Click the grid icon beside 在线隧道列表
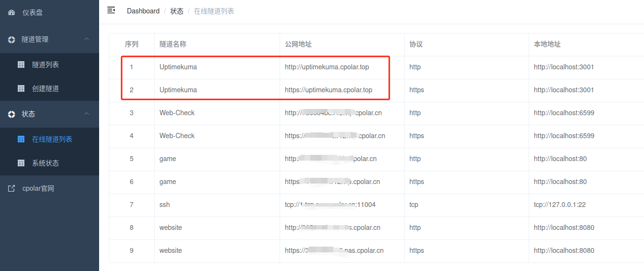The height and width of the screenshot is (271, 644). (21, 139)
